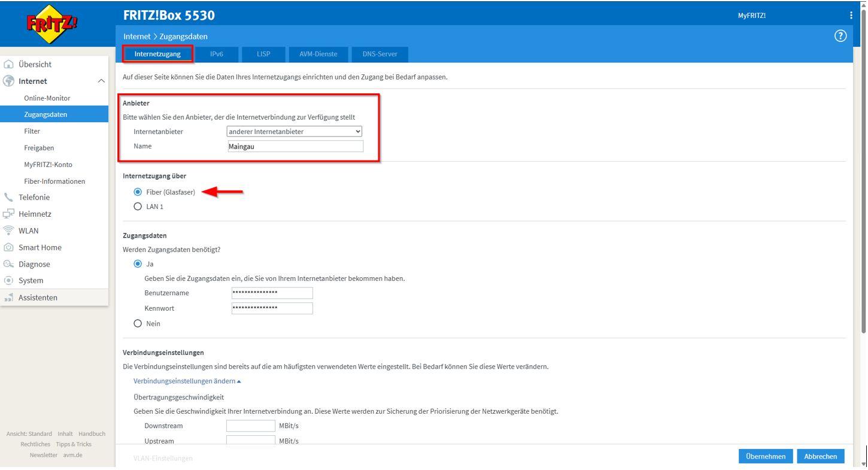Click the Diagnose icon
Screen dimensions: 868x470
[8, 264]
